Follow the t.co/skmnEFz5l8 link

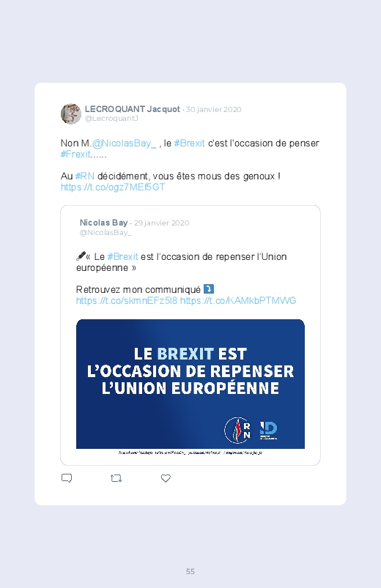[127, 300]
